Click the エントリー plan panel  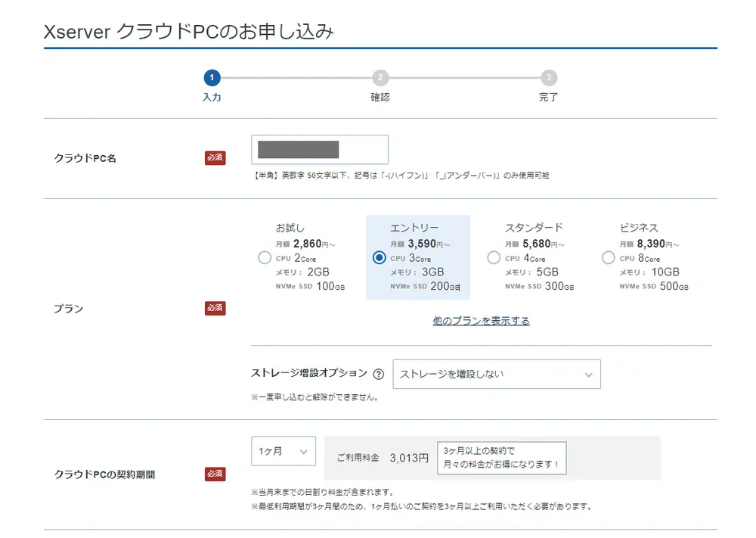417,257
